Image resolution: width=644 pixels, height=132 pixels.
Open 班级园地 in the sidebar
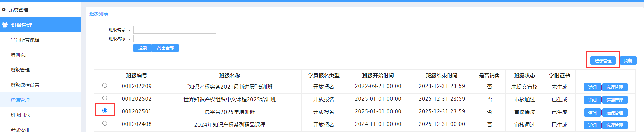coord(20,115)
